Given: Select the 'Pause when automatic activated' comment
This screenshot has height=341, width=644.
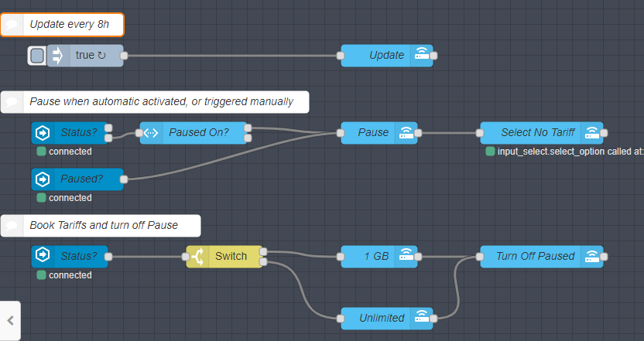Looking at the screenshot, I should [x=155, y=102].
